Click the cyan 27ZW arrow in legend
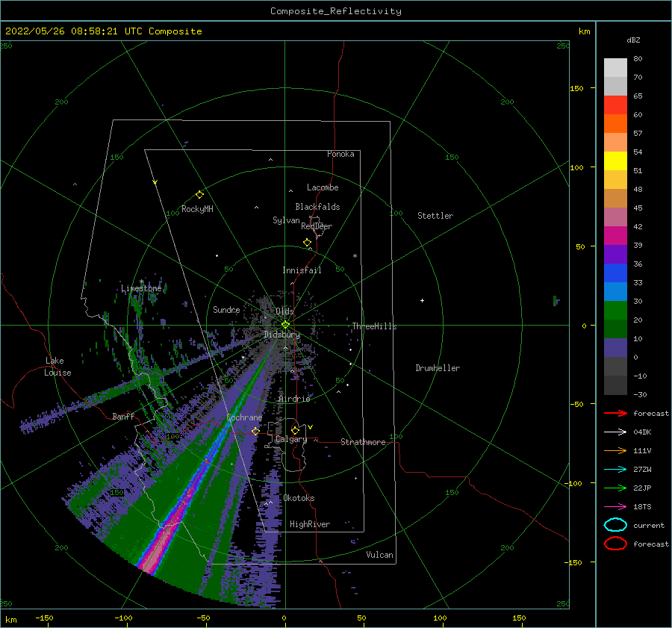 click(615, 470)
